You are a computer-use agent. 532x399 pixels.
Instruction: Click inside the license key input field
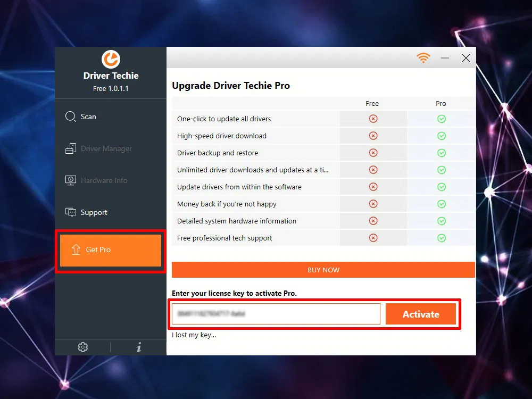[275, 314]
